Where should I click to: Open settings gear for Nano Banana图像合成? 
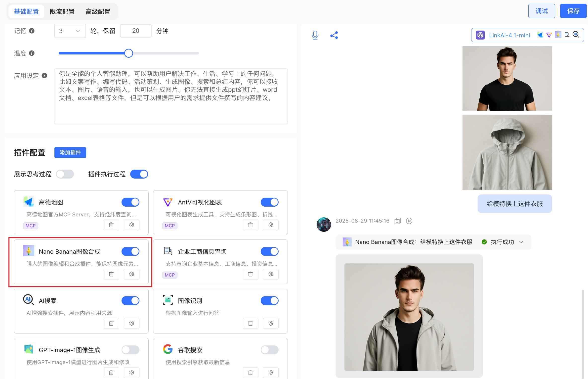(x=132, y=274)
